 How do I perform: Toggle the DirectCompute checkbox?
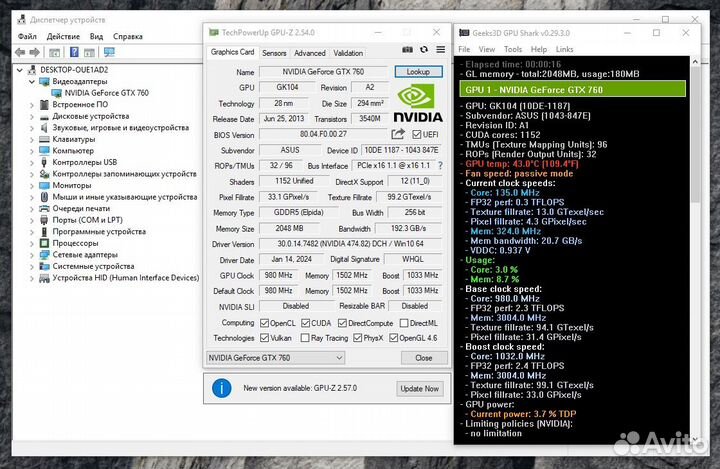tap(342, 323)
